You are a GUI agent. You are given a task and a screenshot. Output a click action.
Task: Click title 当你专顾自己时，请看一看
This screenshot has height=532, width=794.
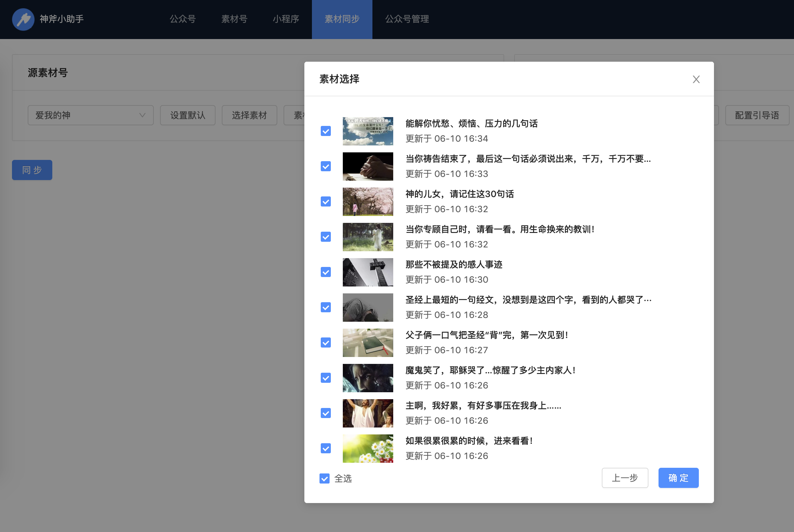(x=500, y=230)
